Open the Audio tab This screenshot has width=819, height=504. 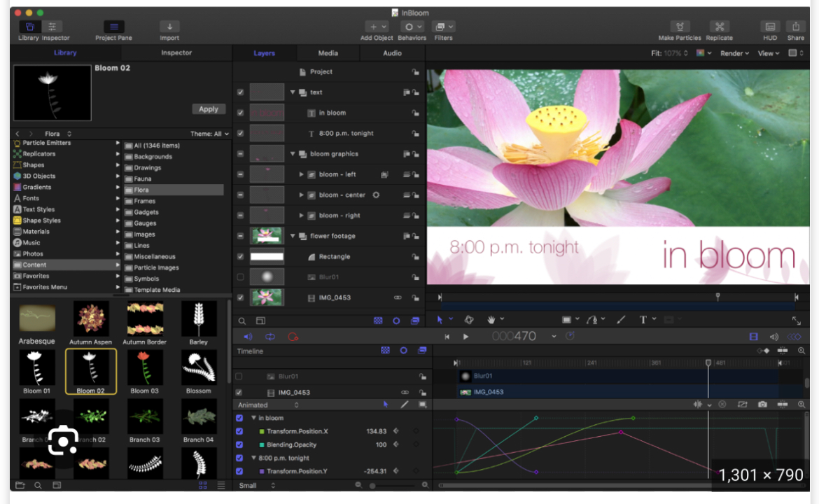pos(392,53)
